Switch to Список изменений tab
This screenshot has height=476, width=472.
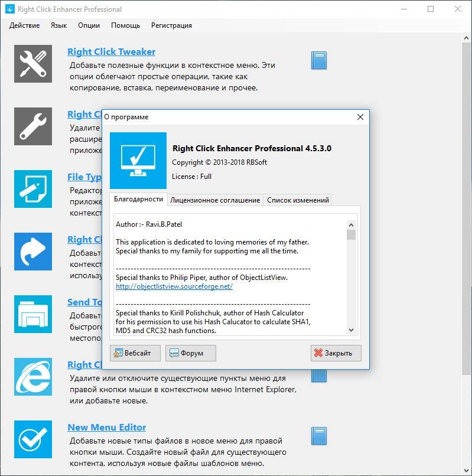[x=298, y=200]
